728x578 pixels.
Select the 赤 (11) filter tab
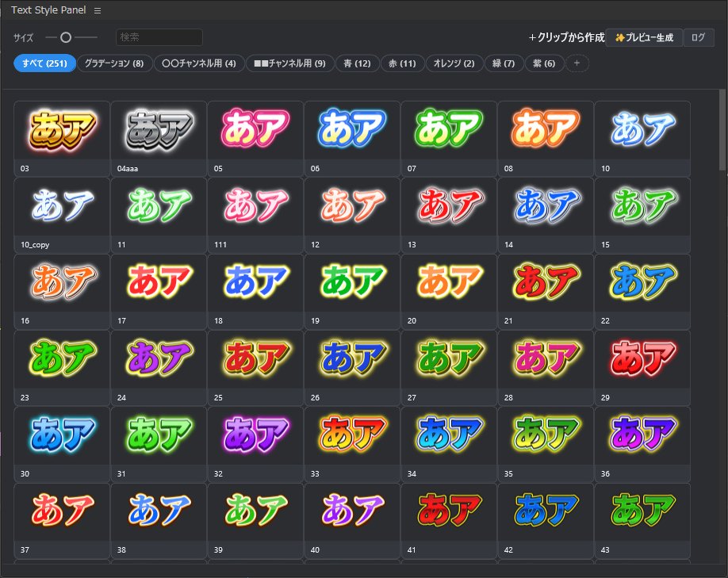click(402, 63)
